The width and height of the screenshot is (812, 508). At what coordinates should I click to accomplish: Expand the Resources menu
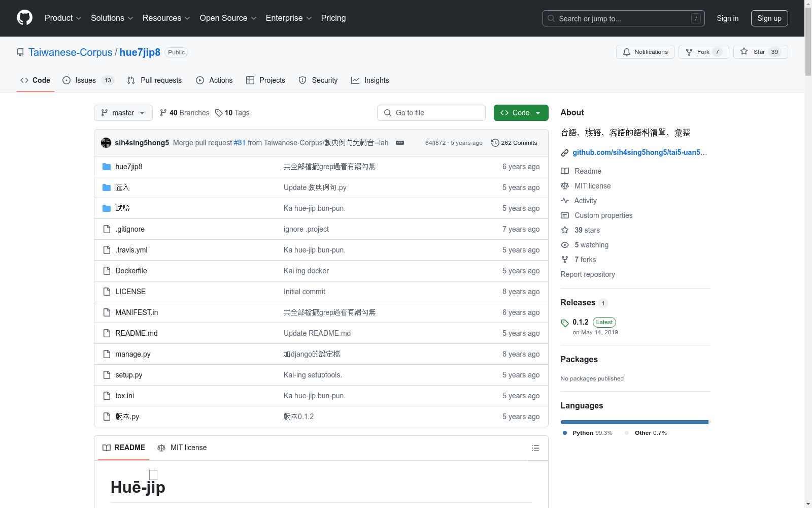(166, 18)
